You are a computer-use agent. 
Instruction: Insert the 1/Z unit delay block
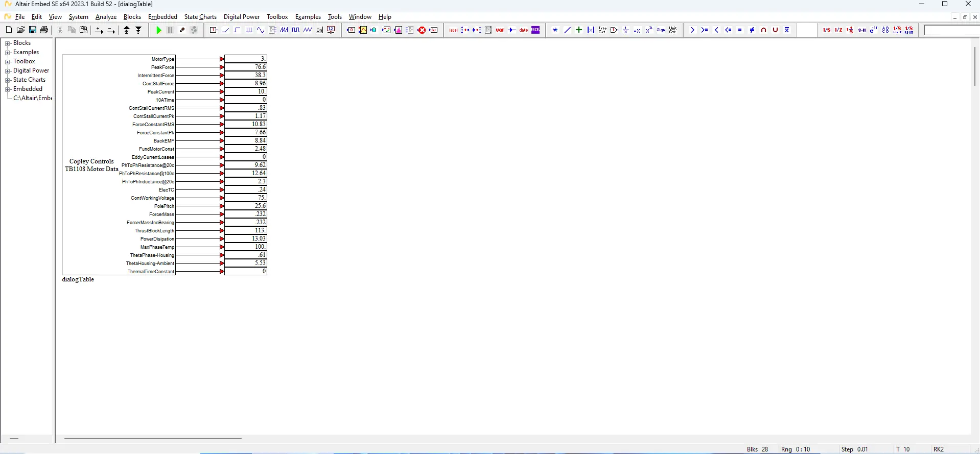click(x=838, y=30)
